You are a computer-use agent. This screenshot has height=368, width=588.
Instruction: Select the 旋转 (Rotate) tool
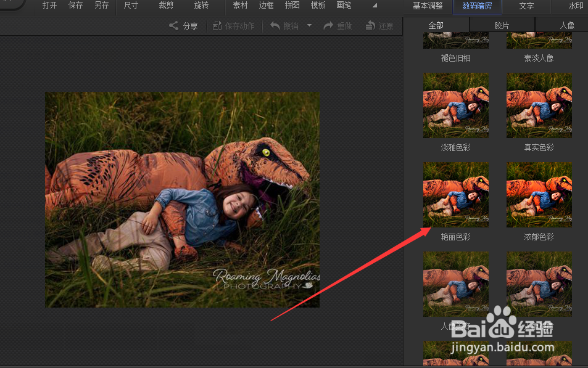pos(201,6)
